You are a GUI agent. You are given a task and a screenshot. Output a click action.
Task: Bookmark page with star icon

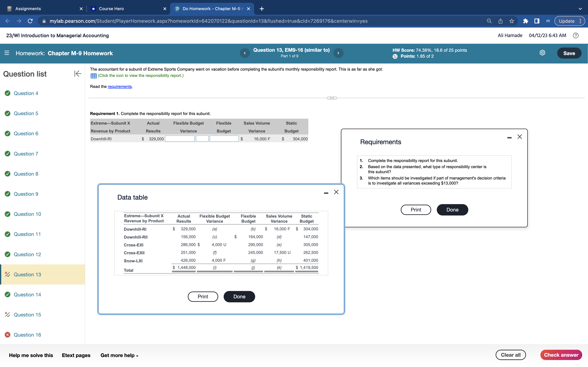pyautogui.click(x=512, y=21)
